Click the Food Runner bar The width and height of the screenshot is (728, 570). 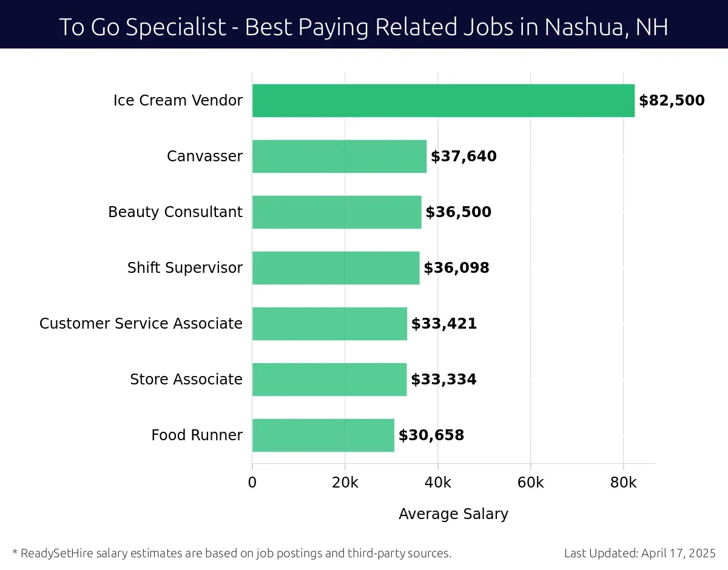pyautogui.click(x=323, y=435)
